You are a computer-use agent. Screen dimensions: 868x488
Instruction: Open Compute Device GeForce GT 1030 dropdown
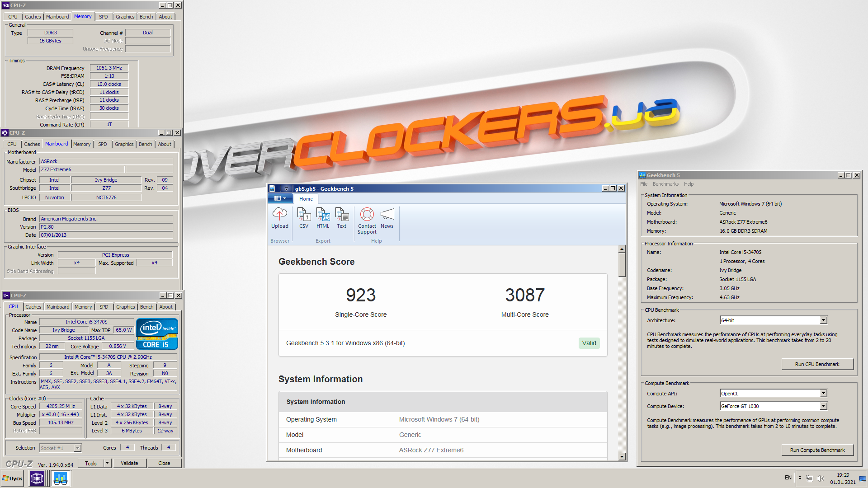pos(823,406)
